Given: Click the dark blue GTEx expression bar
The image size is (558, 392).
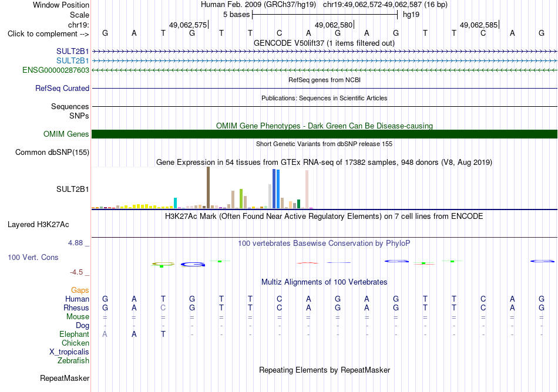Looking at the screenshot, I should tap(274, 189).
